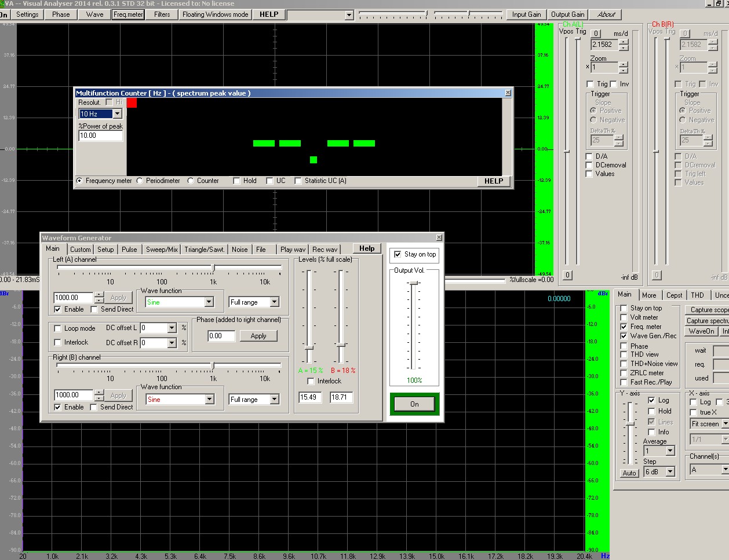Screen dimensions: 729x560
Task: Open the About button in top toolbar
Action: click(x=606, y=14)
